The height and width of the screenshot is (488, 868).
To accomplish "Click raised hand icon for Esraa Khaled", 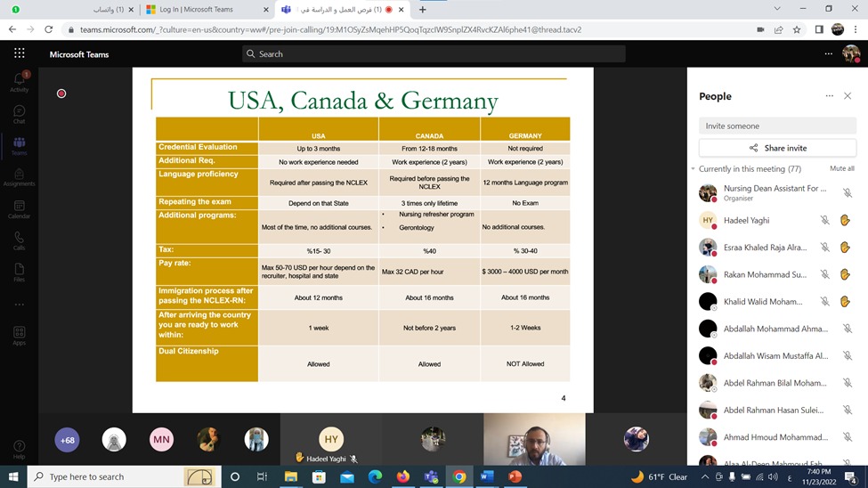I will [x=845, y=247].
